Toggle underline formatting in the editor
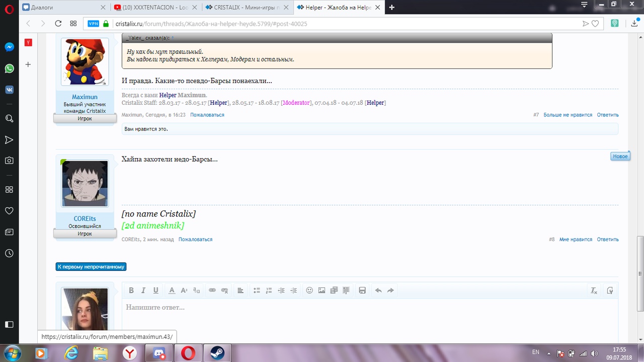The width and height of the screenshot is (644, 362). [155, 291]
